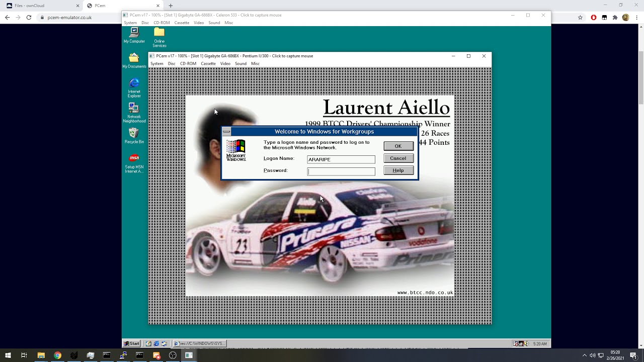Click the Microsoft Windows logo in the logon dialog
The height and width of the screenshot is (362, 644).
236,150
